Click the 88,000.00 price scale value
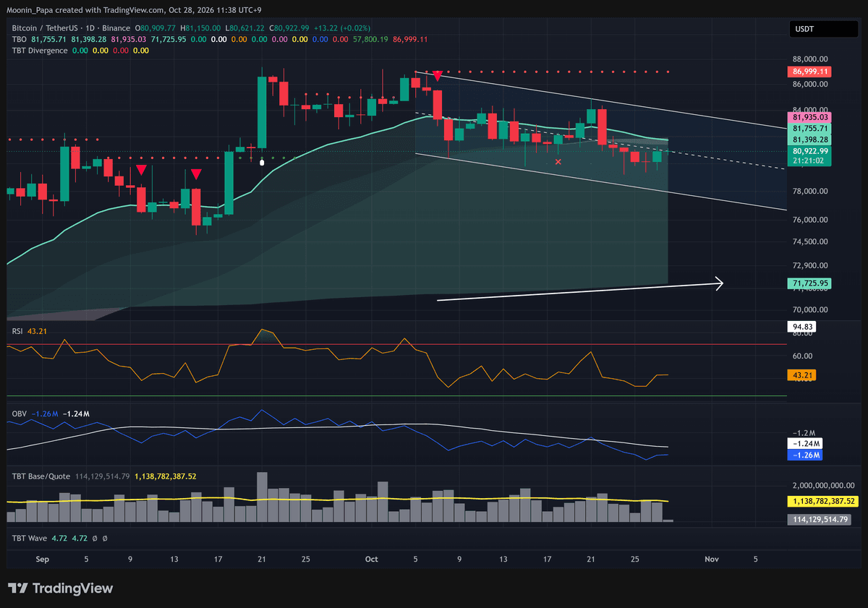 click(x=811, y=60)
